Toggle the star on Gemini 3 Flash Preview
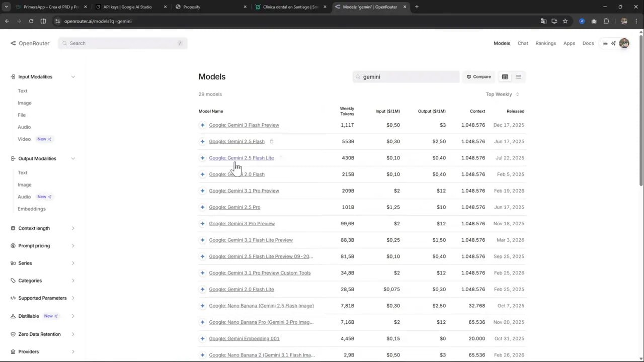The height and width of the screenshot is (362, 644). click(x=202, y=125)
